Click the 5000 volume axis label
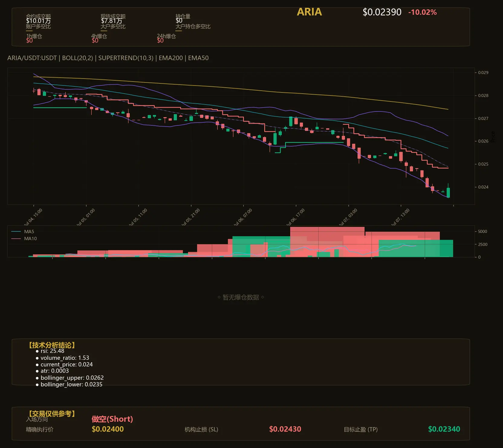The height and width of the screenshot is (448, 503). tap(482, 231)
